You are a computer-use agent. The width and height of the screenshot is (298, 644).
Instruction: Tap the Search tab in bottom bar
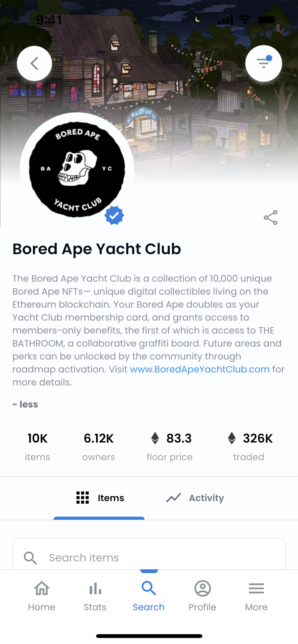pos(149,596)
